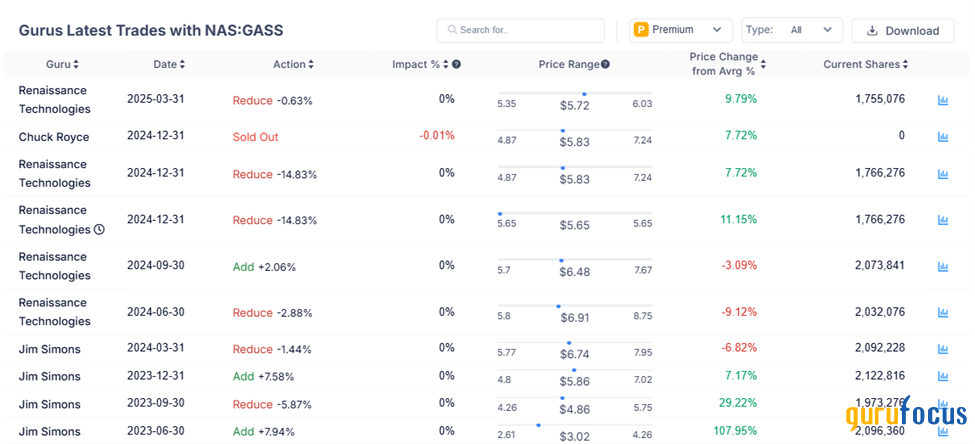Open chart icon for Chuck Royce row

(x=943, y=137)
